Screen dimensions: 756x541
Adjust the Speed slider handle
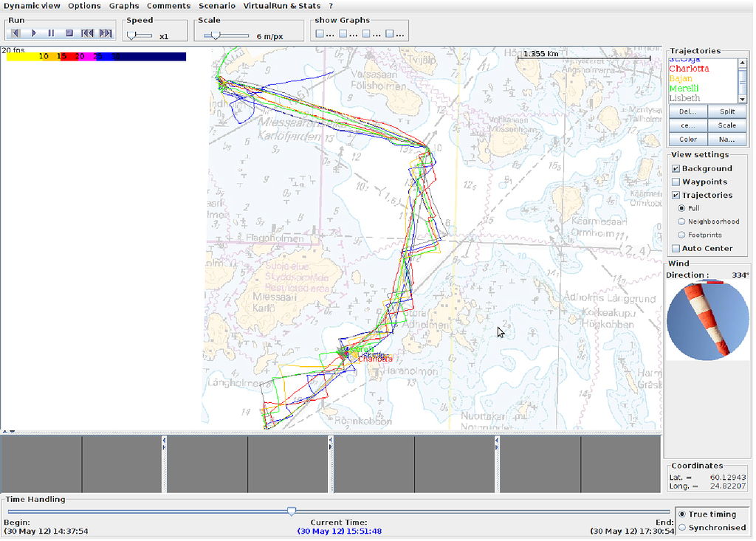(x=131, y=35)
